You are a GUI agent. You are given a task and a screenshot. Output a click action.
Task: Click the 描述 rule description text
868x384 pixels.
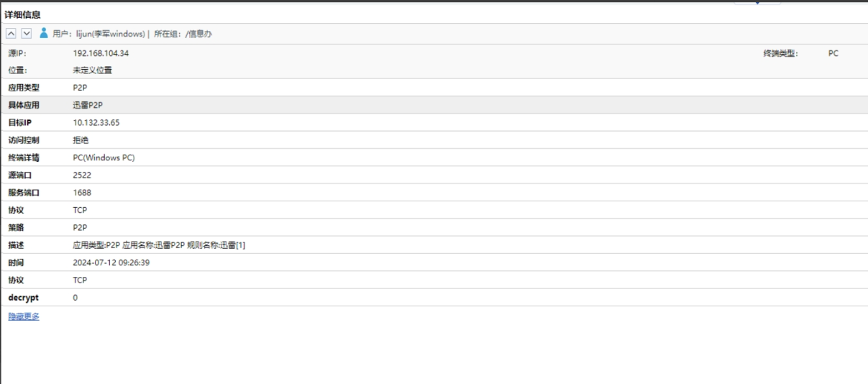[159, 246]
